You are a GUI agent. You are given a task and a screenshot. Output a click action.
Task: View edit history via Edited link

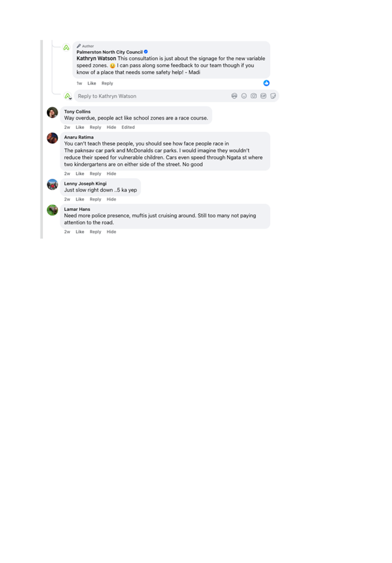coord(128,128)
